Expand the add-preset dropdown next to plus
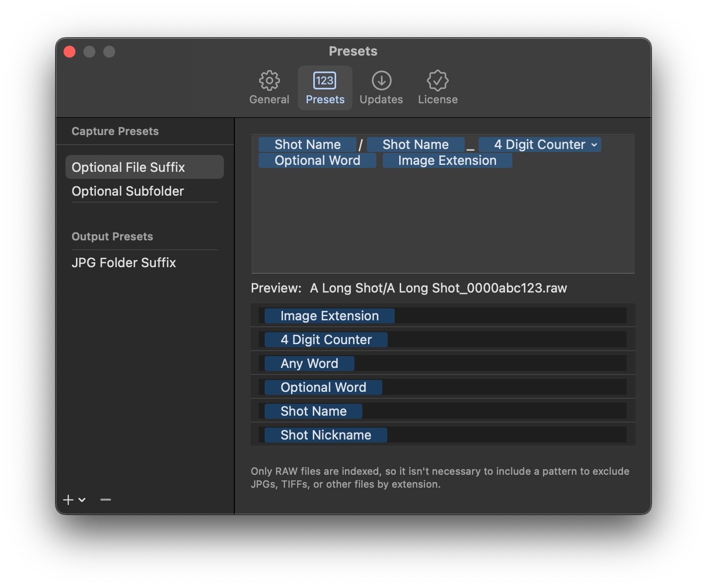Image resolution: width=707 pixels, height=588 pixels. 82,500
